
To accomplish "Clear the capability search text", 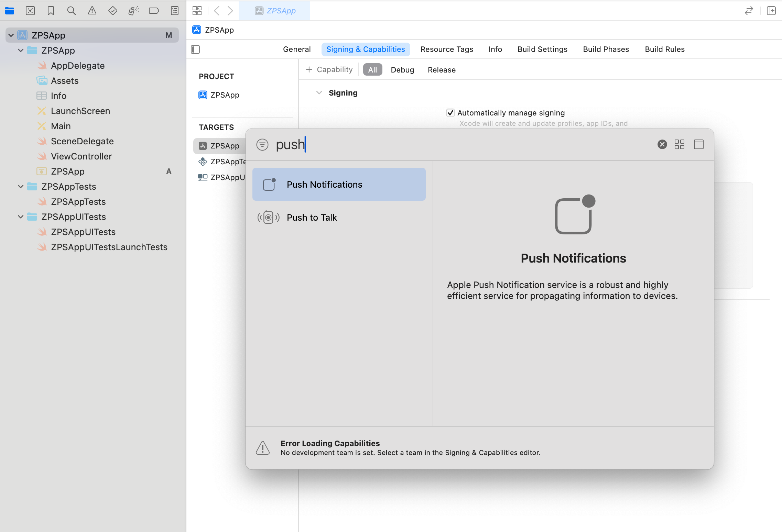I will point(662,144).
